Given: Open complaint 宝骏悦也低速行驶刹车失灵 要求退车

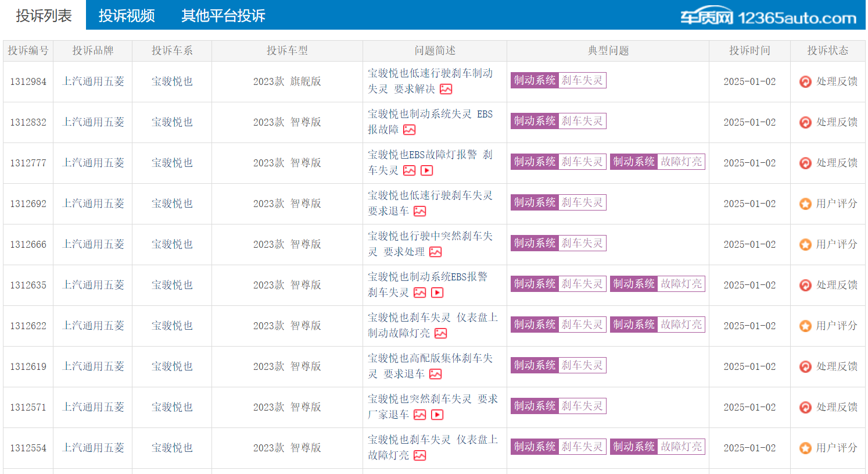Looking at the screenshot, I should (x=430, y=203).
